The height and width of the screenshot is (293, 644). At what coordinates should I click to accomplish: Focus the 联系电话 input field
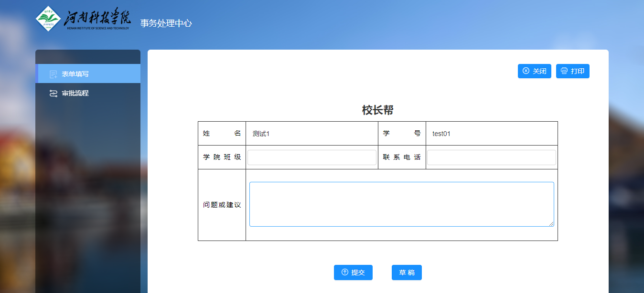tap(491, 157)
